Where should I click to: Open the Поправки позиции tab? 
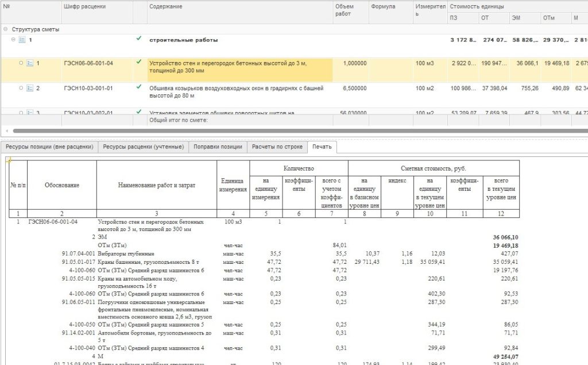(x=218, y=147)
